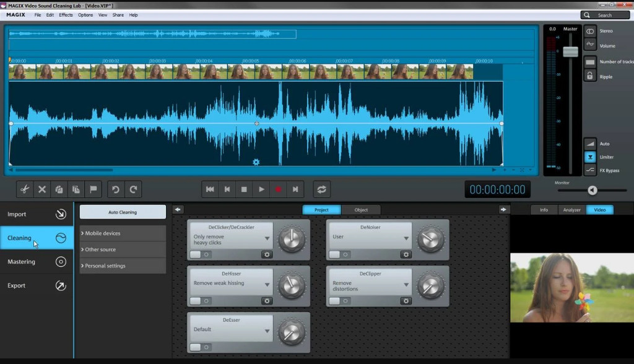This screenshot has height=364, width=634.
Task: Click the Volume curve icon
Action: [590, 44]
